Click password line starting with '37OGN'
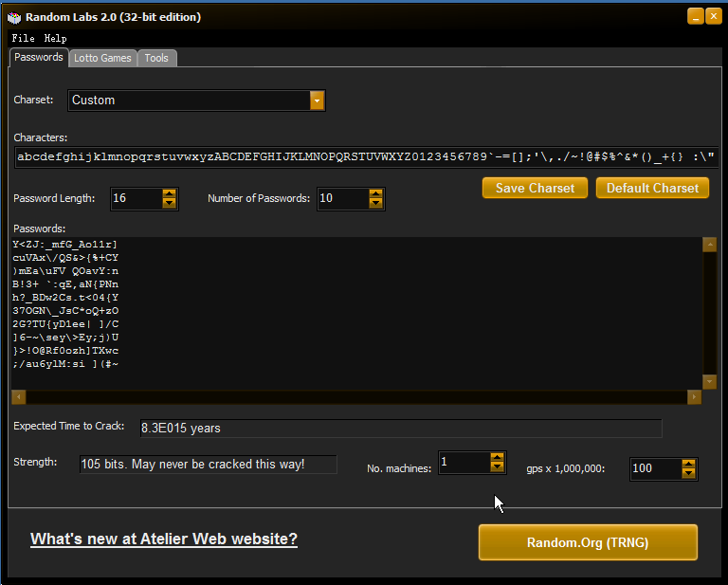728x585 pixels. (x=65, y=311)
